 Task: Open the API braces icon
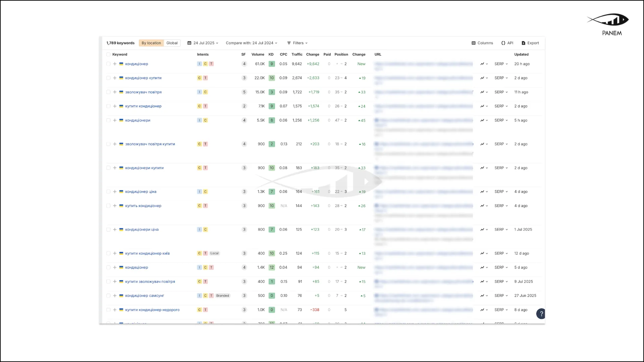(x=503, y=43)
